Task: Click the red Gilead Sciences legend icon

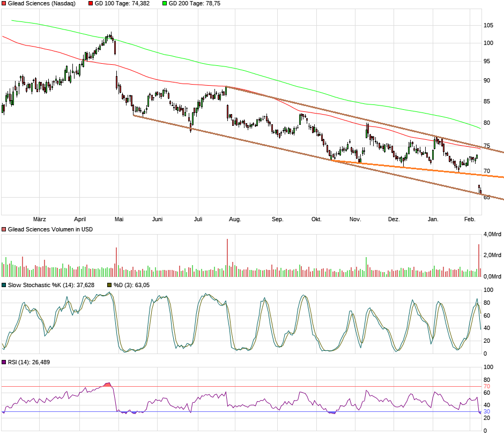Action: click(4, 4)
